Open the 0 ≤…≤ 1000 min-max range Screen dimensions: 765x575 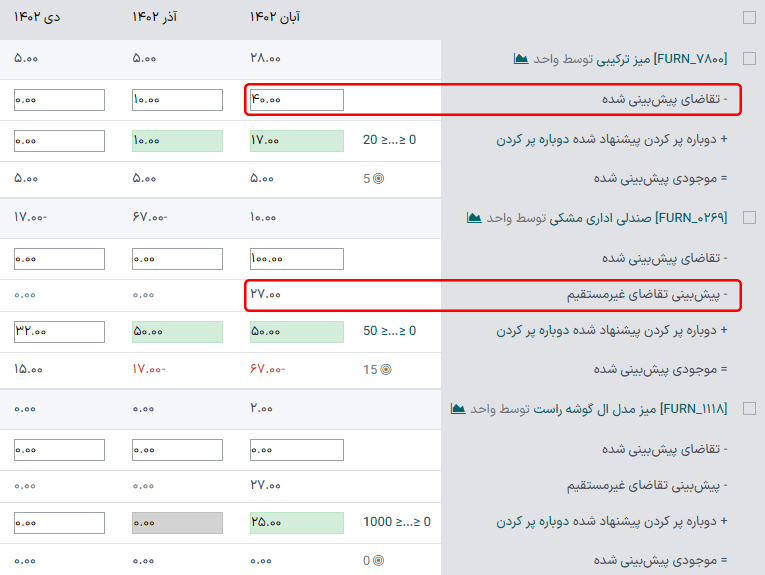click(x=398, y=522)
